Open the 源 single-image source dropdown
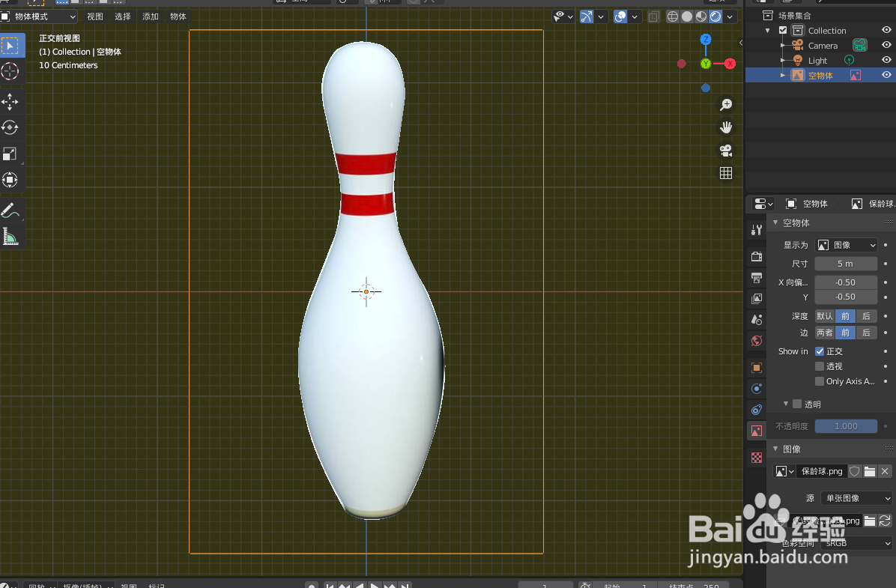896x588 pixels. (x=856, y=497)
